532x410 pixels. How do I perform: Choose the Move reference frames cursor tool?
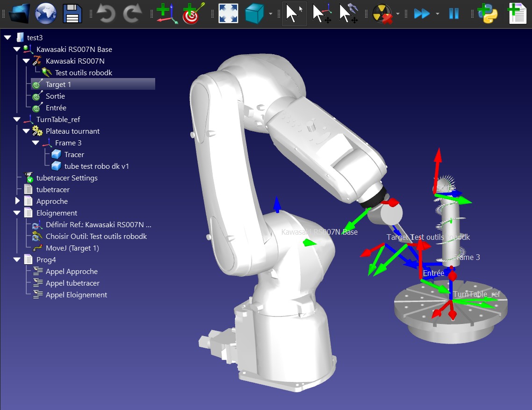pyautogui.click(x=321, y=14)
